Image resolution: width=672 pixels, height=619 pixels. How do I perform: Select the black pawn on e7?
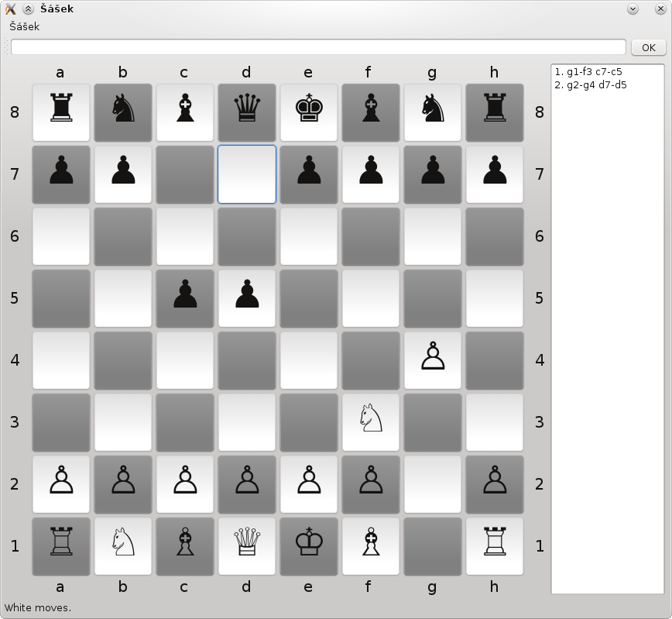309,174
